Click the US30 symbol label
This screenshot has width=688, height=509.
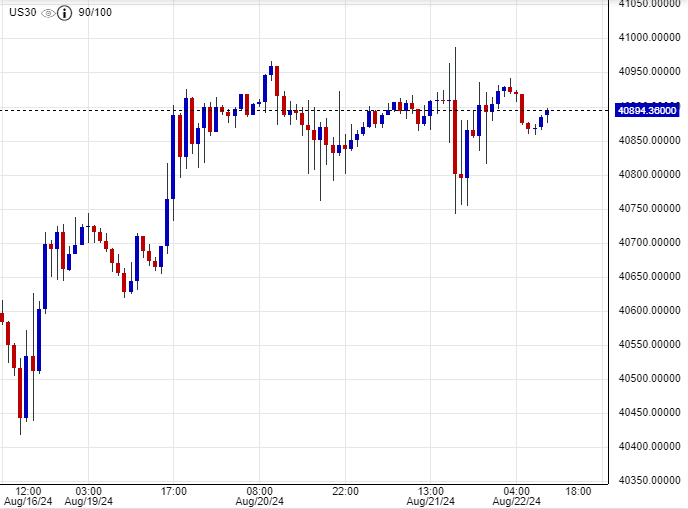pyautogui.click(x=23, y=12)
